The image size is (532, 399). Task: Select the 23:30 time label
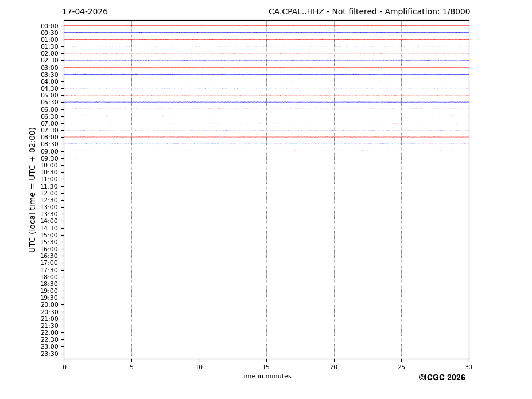pos(49,354)
